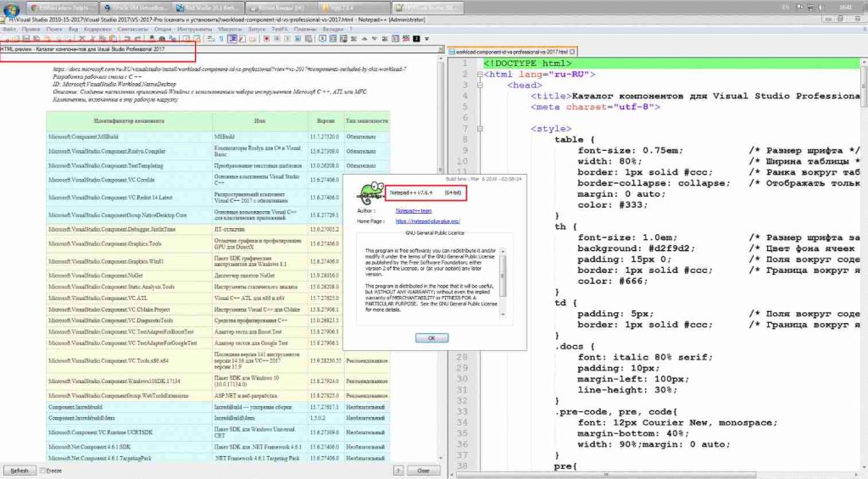Click the Refresh button in HTML preview
The image size is (868, 479).
click(x=19, y=471)
